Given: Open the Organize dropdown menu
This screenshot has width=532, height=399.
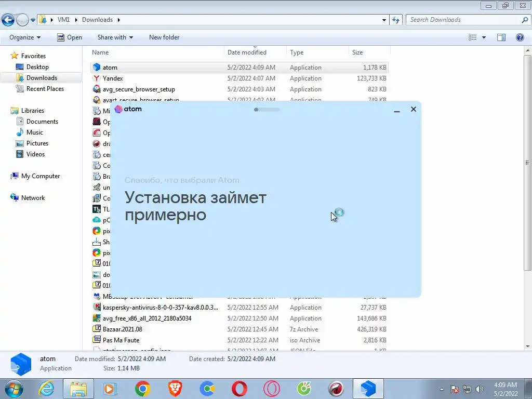Looking at the screenshot, I should click(25, 37).
